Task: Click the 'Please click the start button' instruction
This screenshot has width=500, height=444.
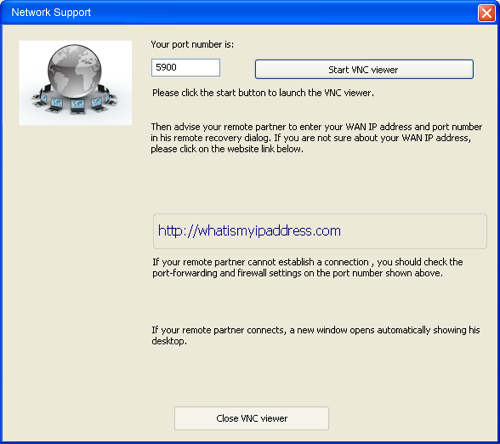Action: 263,93
